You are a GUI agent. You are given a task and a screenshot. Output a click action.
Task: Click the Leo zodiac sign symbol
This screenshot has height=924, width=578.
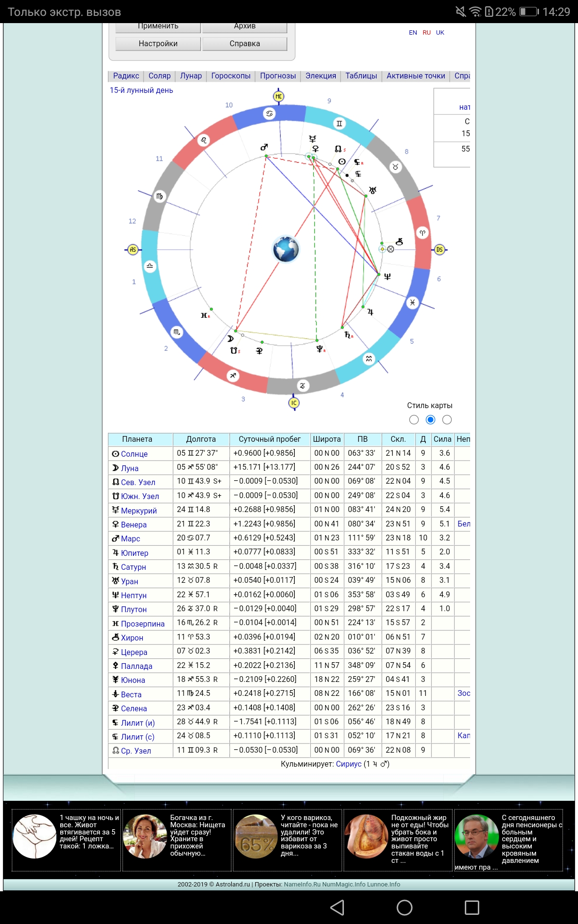204,140
